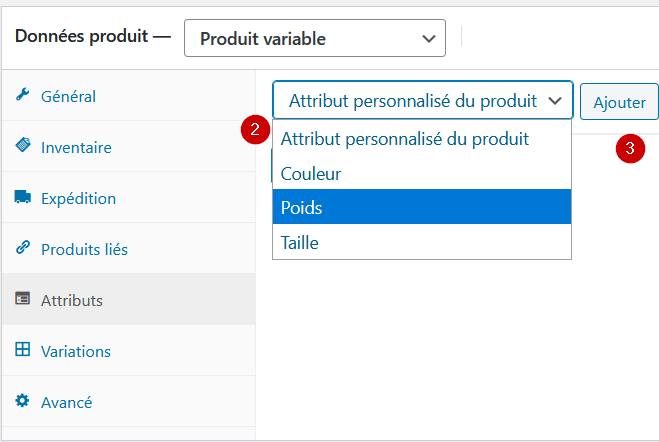Collapse the Attribut personnalisé du produit dropdown
This screenshot has height=442, width=659.
423,101
